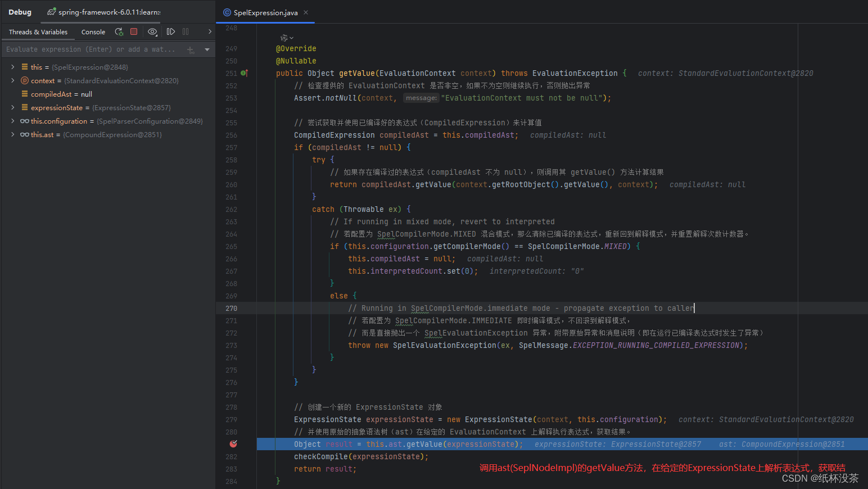Click the Evaluate expression input field
The image size is (868, 489).
(x=93, y=49)
